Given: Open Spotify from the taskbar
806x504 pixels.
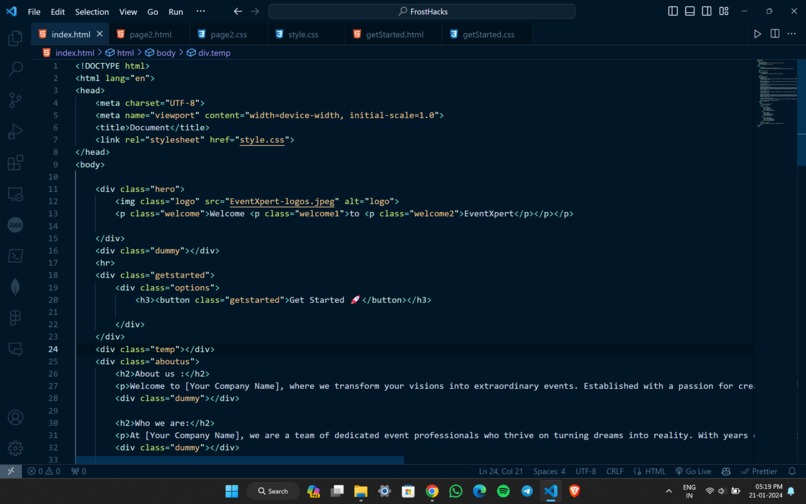Looking at the screenshot, I should click(503, 491).
